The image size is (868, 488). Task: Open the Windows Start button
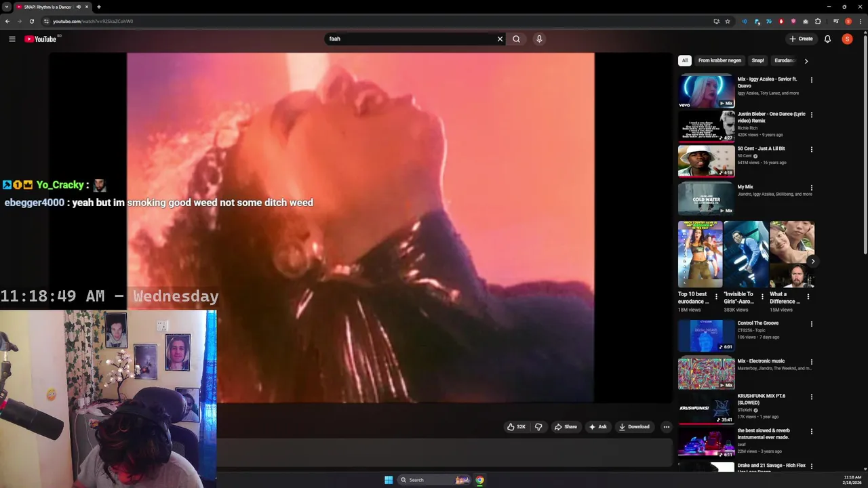[x=389, y=480]
